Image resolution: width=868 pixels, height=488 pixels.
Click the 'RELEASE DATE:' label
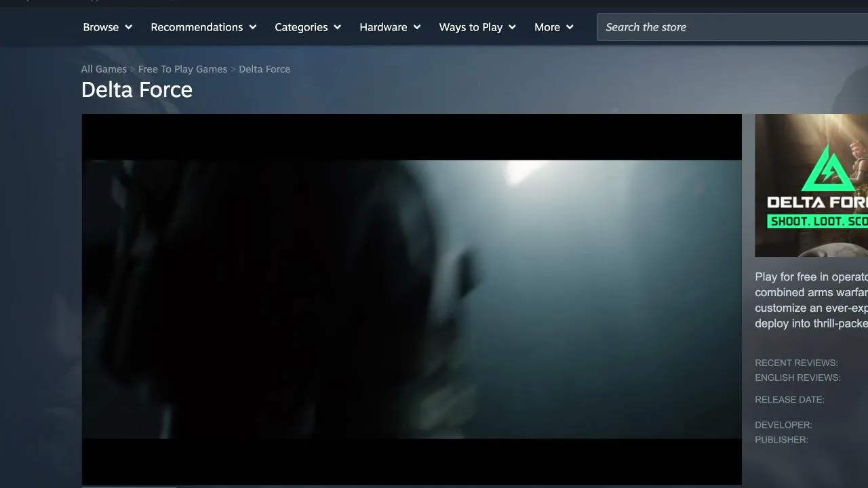789,400
